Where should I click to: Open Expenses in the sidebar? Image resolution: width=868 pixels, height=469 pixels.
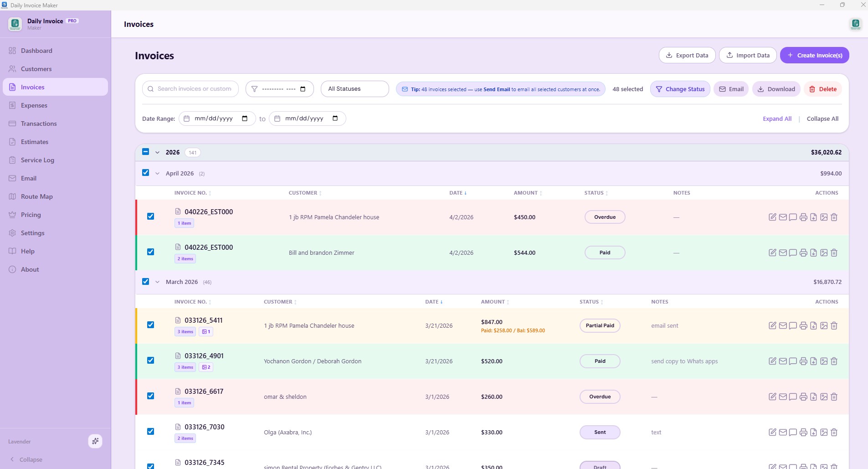click(x=34, y=105)
